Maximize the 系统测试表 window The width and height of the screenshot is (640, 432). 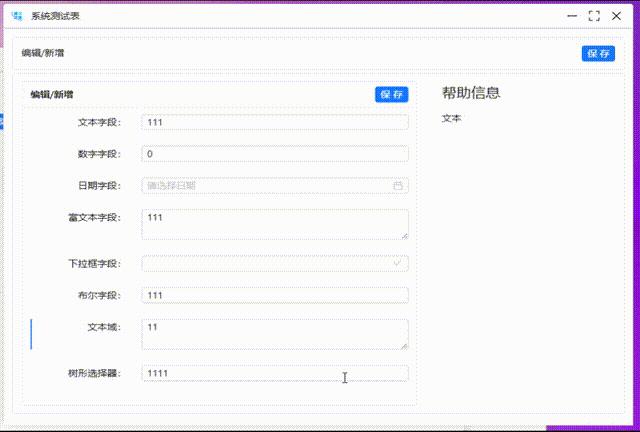click(x=594, y=16)
